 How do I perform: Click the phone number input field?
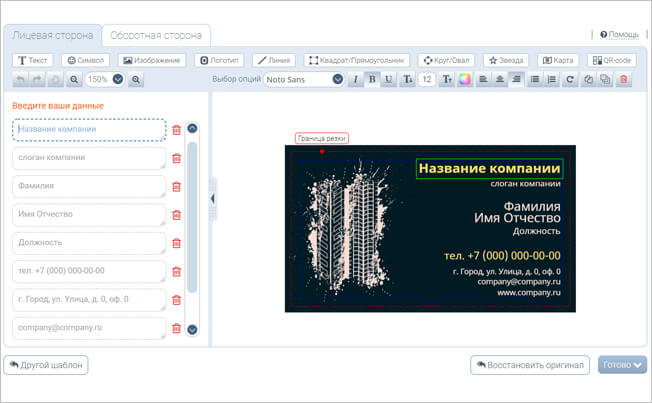89,271
